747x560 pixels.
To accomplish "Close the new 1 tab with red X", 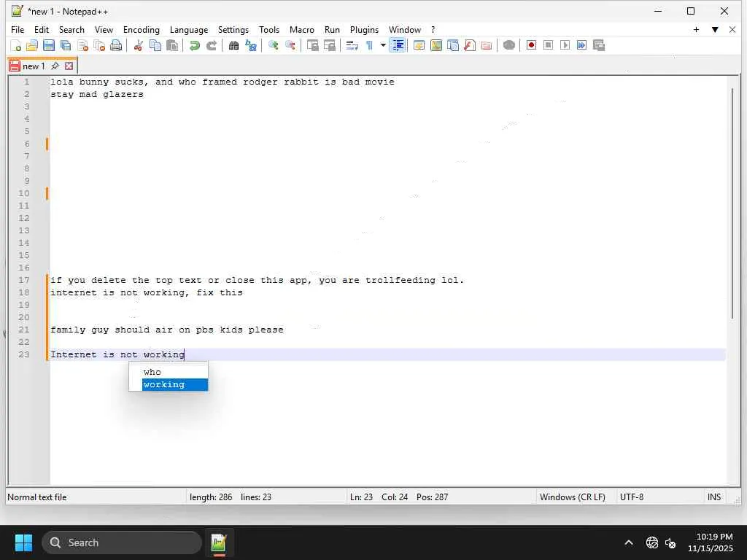I will pos(69,66).
